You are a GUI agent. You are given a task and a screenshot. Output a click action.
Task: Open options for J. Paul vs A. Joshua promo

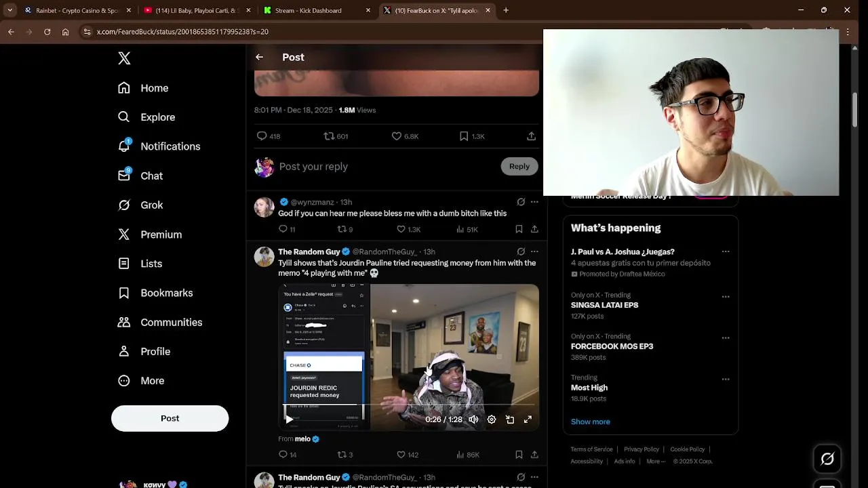click(726, 251)
